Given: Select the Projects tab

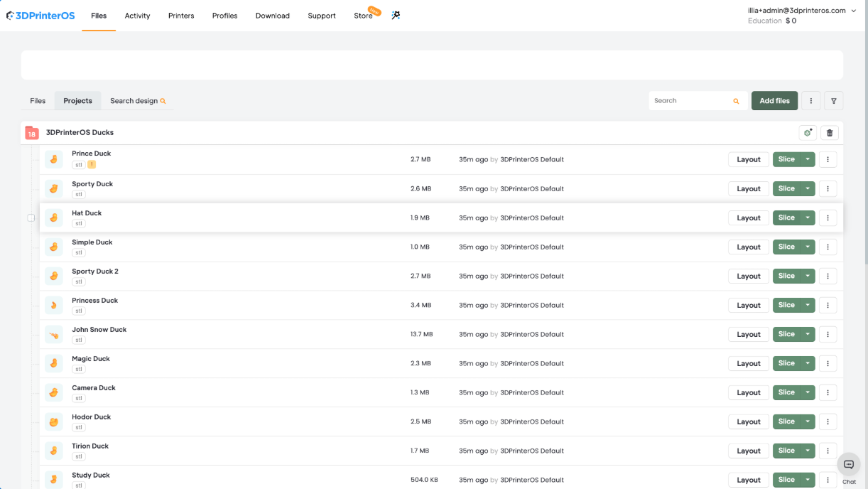Looking at the screenshot, I should [77, 101].
